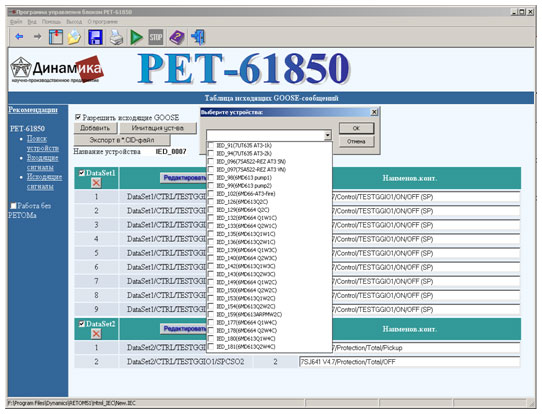
Task: Print using the printer icon
Action: 116,37
